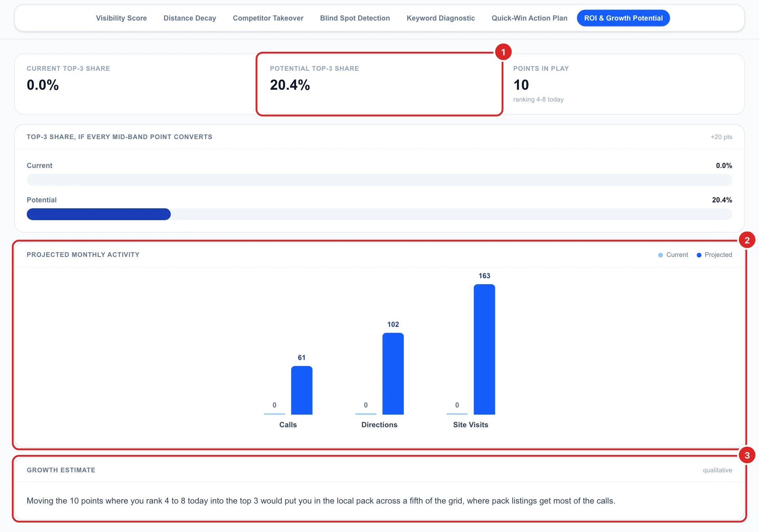759x532 pixels.
Task: View the Quick-Win Action Plan tab
Action: point(529,18)
